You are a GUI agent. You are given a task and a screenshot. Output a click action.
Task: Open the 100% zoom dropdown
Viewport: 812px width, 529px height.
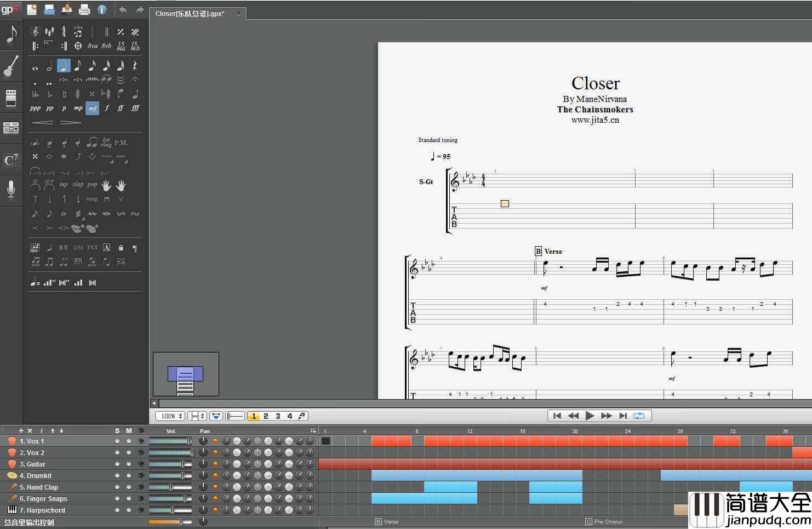point(170,416)
